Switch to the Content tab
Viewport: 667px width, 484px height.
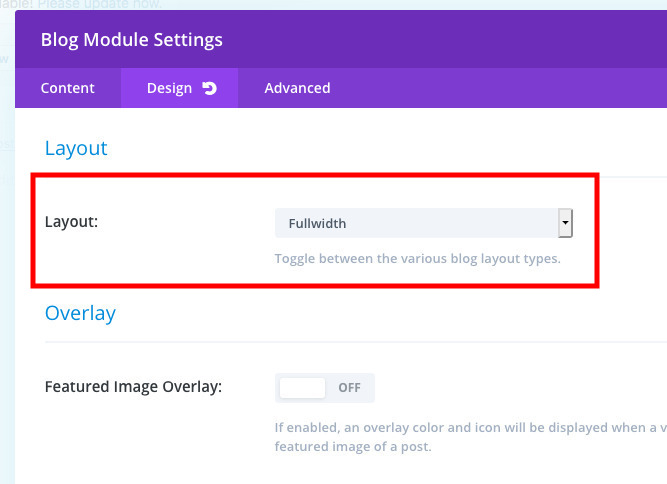tap(68, 88)
